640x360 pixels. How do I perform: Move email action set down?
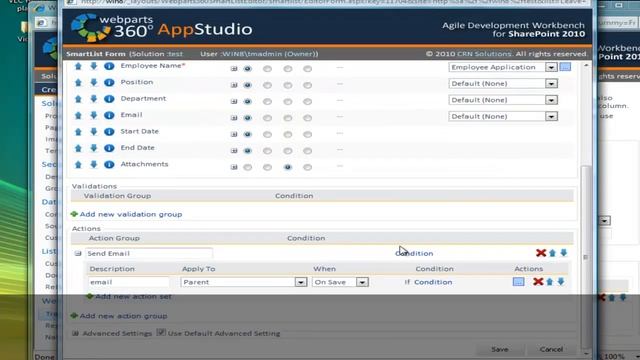click(561, 282)
